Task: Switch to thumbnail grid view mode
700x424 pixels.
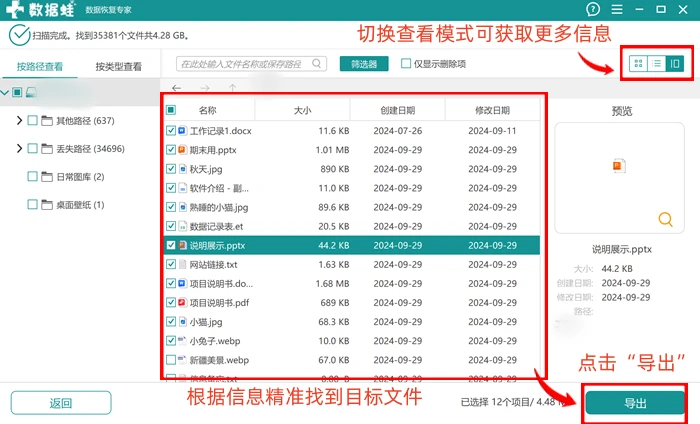Action: 638,64
